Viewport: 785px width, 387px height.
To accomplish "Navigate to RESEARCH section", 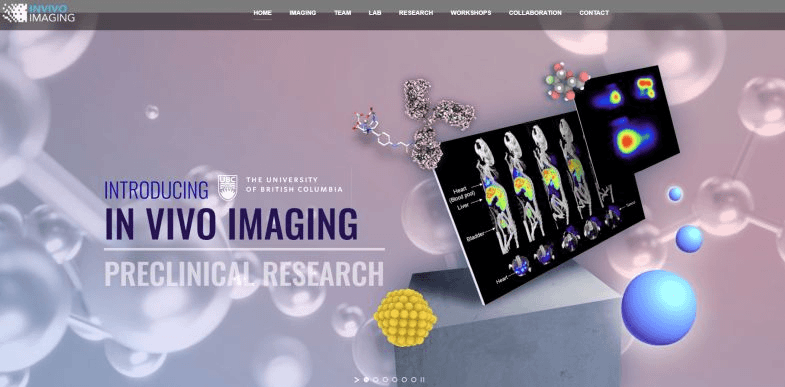I will (x=416, y=13).
